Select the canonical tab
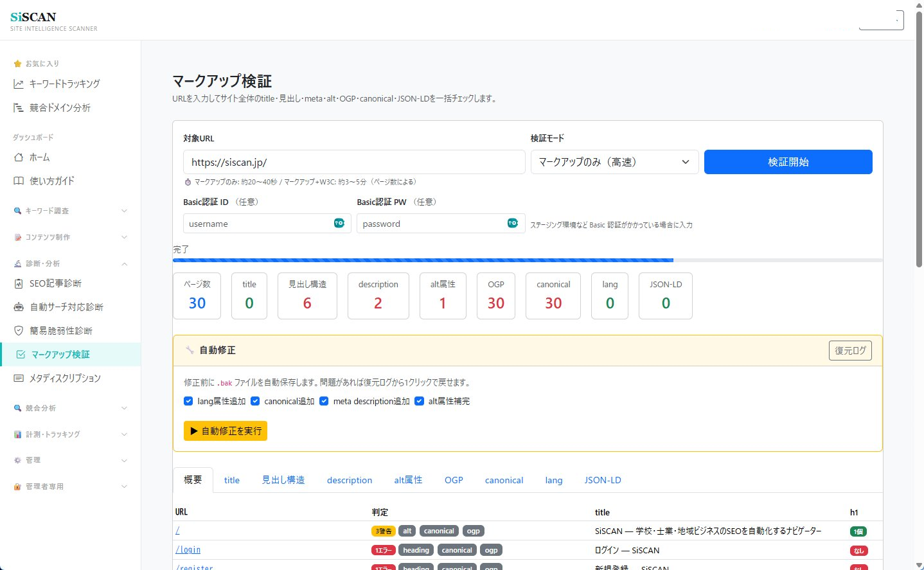Viewport: 924px width, 570px height. (x=504, y=480)
